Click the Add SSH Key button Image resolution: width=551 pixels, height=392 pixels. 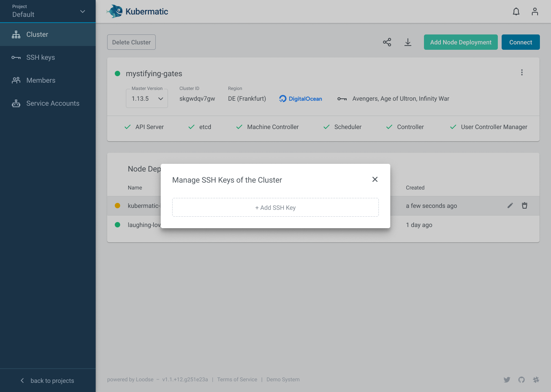tap(275, 207)
